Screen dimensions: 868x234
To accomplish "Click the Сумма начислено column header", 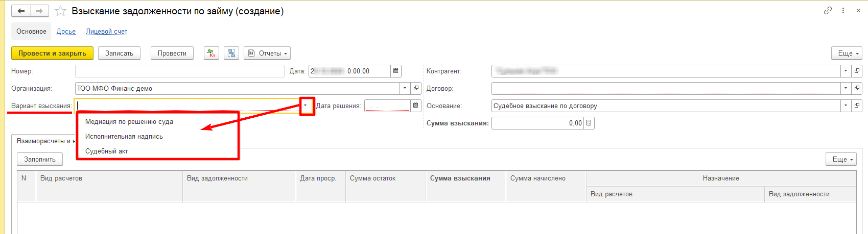I will [x=546, y=186].
